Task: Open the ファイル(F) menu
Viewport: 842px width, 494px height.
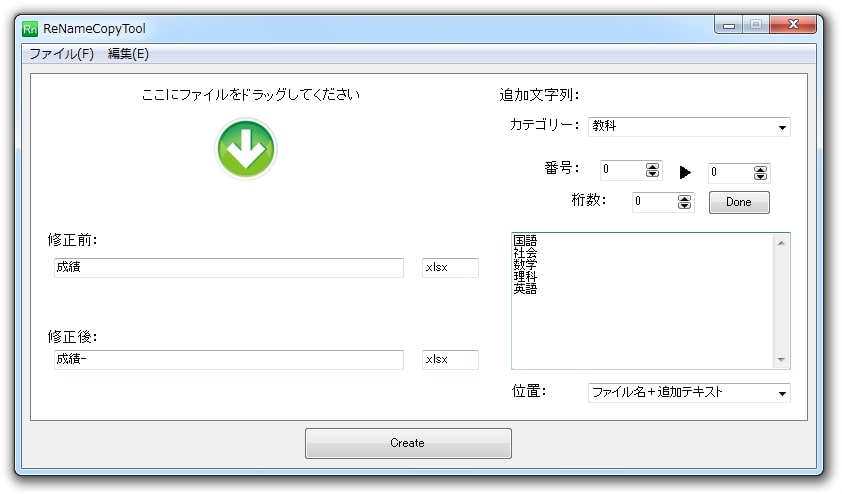Action: [61, 54]
